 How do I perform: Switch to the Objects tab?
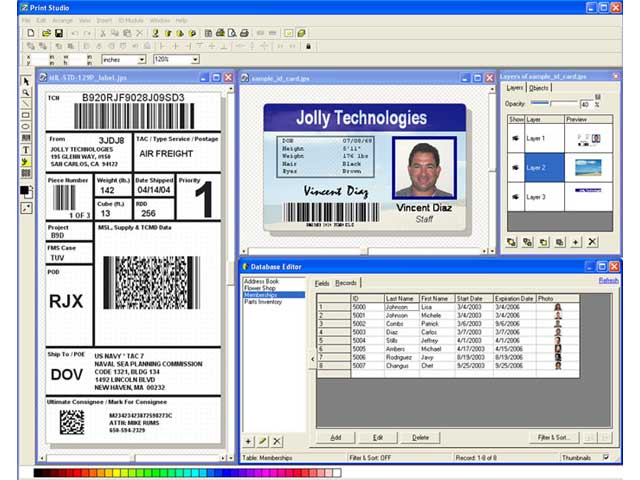(538, 88)
